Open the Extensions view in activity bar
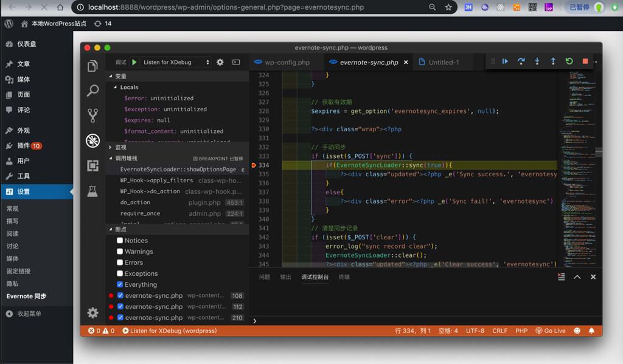Viewport: 623px width, 364px height. point(92,165)
